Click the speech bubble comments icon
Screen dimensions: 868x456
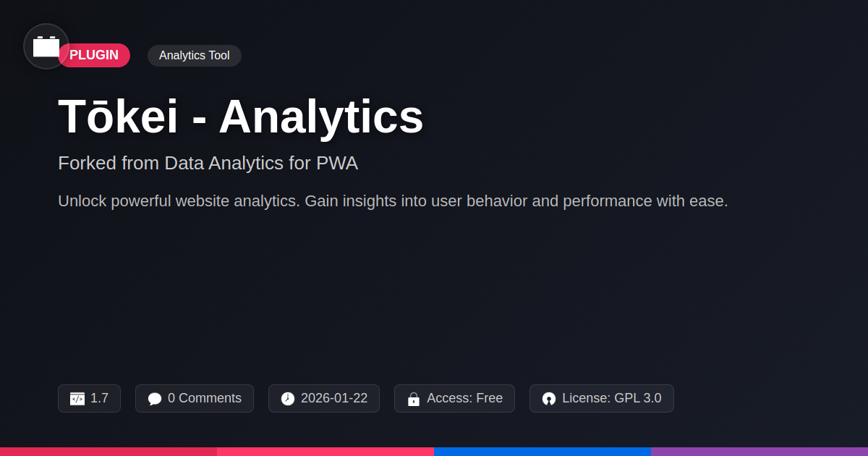click(155, 399)
